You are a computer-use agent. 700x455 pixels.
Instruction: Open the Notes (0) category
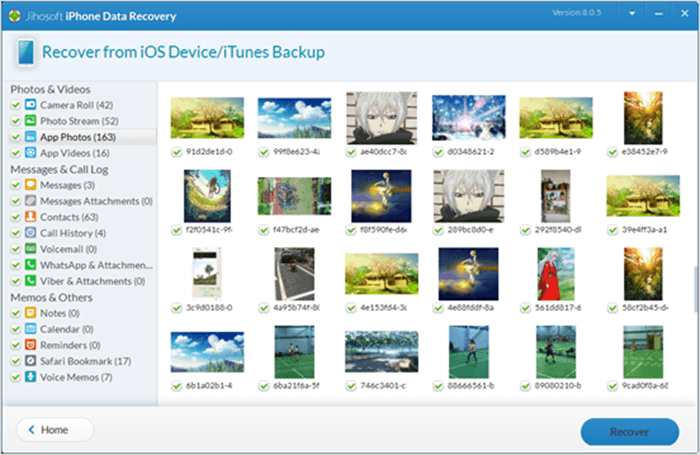pos(60,313)
